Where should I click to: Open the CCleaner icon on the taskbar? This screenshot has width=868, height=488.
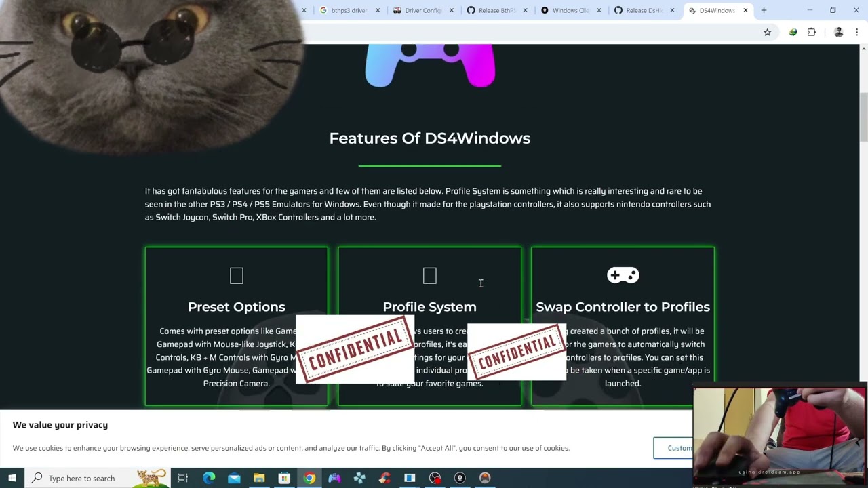pos(384,478)
